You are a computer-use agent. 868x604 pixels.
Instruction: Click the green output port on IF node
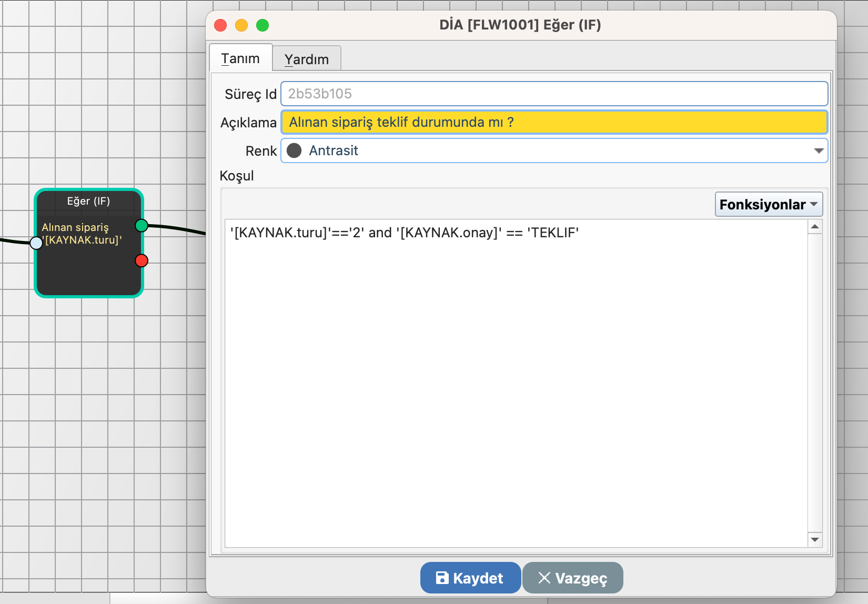[142, 226]
